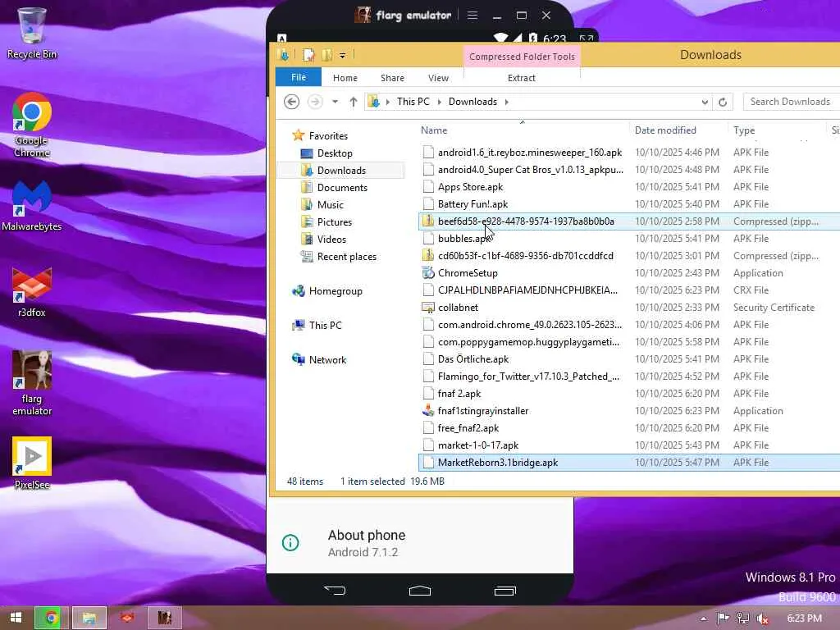This screenshot has height=630, width=840.
Task: Select Recent places in the navigation pane
Action: pos(347,257)
